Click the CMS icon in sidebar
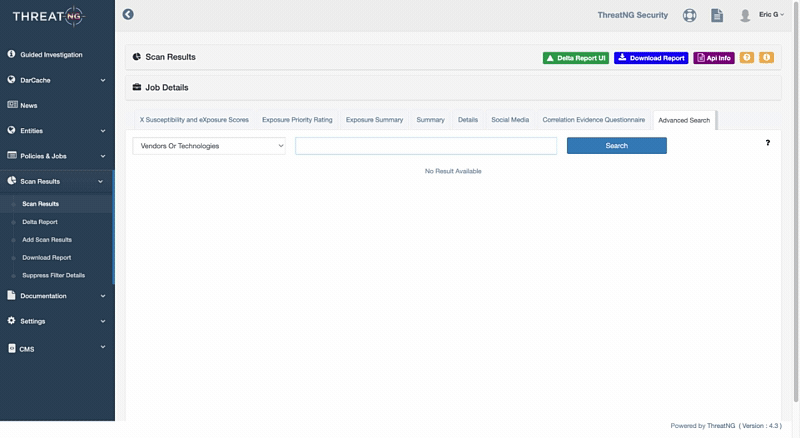This screenshot has height=438, width=800. pos(12,348)
